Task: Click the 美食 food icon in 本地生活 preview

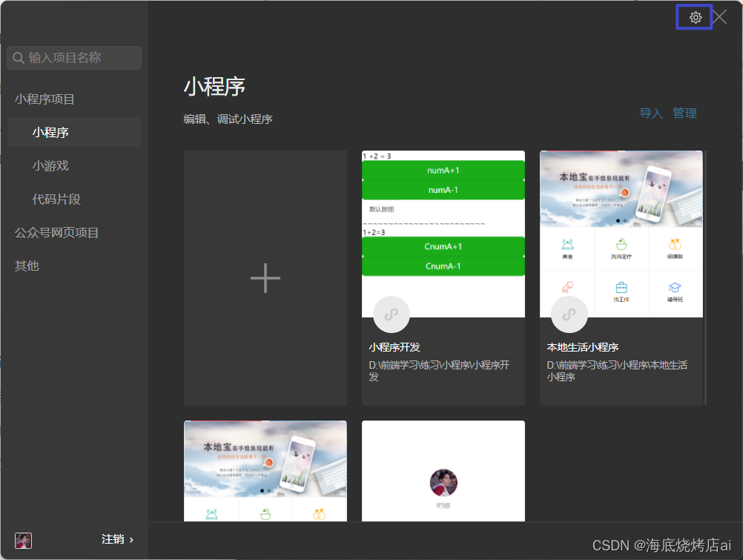Action: (x=567, y=243)
